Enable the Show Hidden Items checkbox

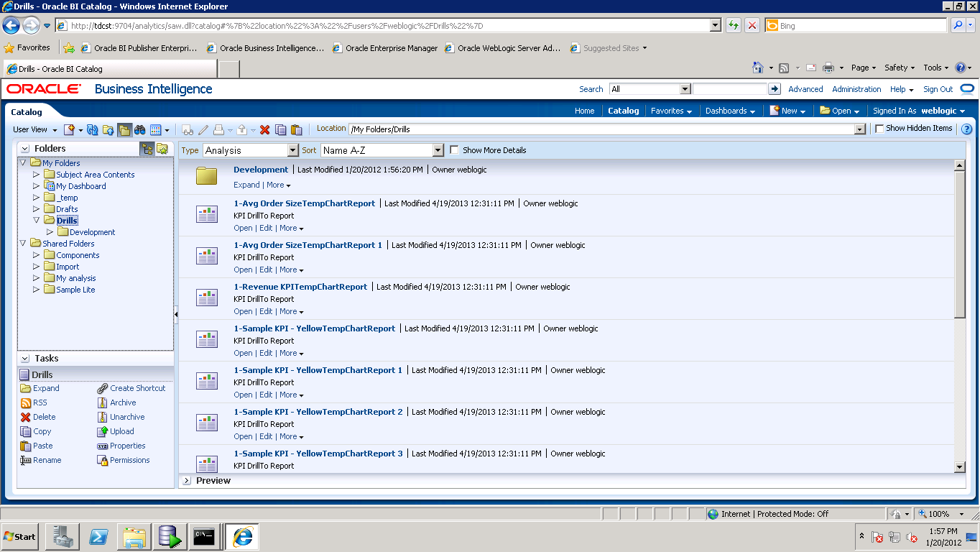click(879, 129)
